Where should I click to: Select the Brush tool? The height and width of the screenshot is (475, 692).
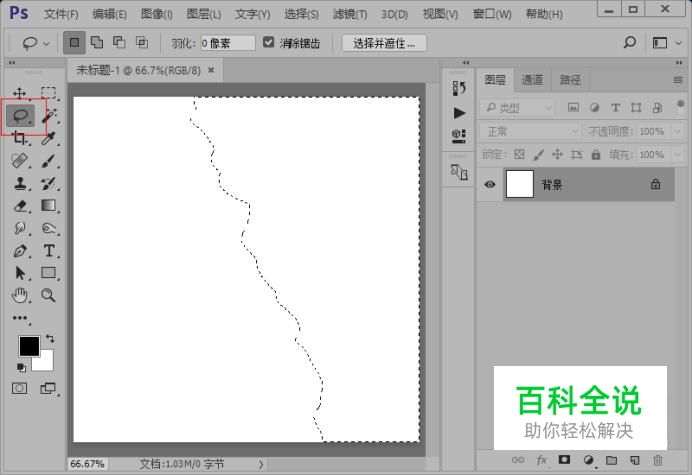49,161
